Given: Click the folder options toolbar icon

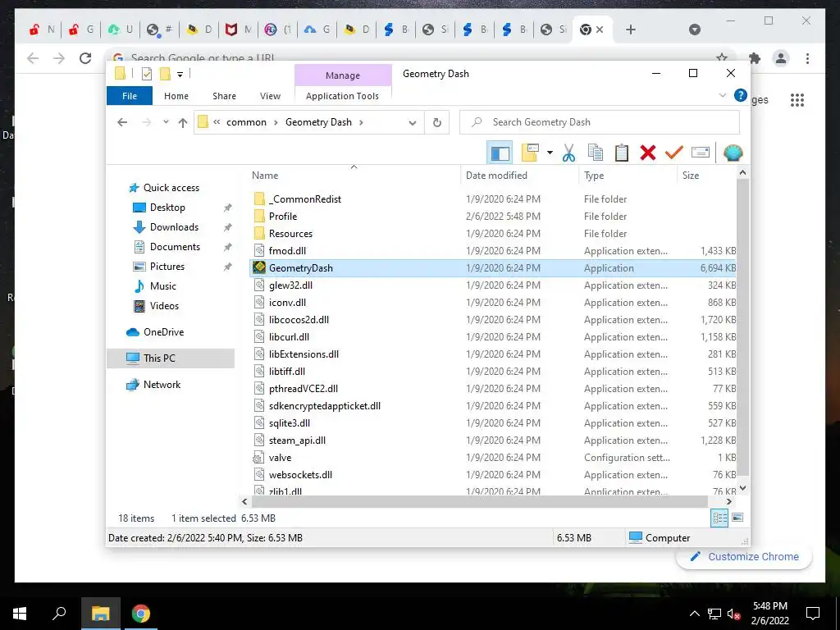Looking at the screenshot, I should (x=530, y=153).
